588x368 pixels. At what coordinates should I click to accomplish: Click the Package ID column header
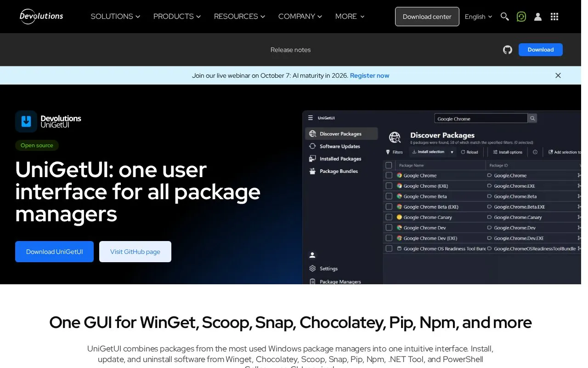click(499, 165)
